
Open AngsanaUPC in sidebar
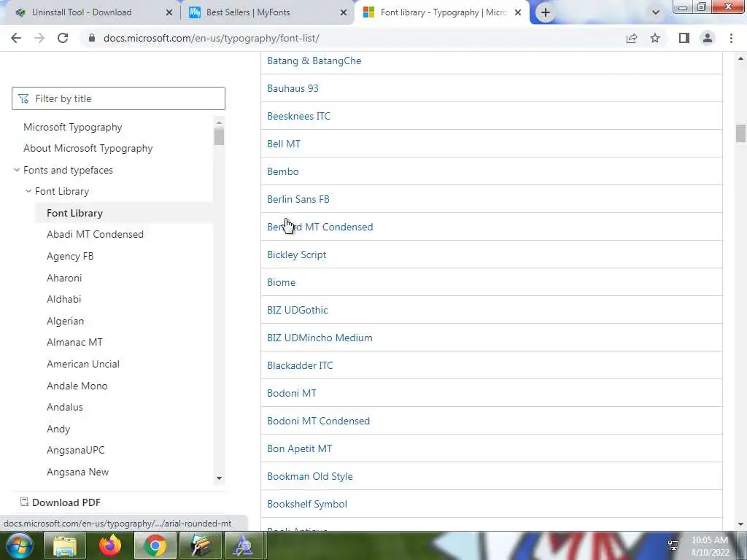coord(76,450)
